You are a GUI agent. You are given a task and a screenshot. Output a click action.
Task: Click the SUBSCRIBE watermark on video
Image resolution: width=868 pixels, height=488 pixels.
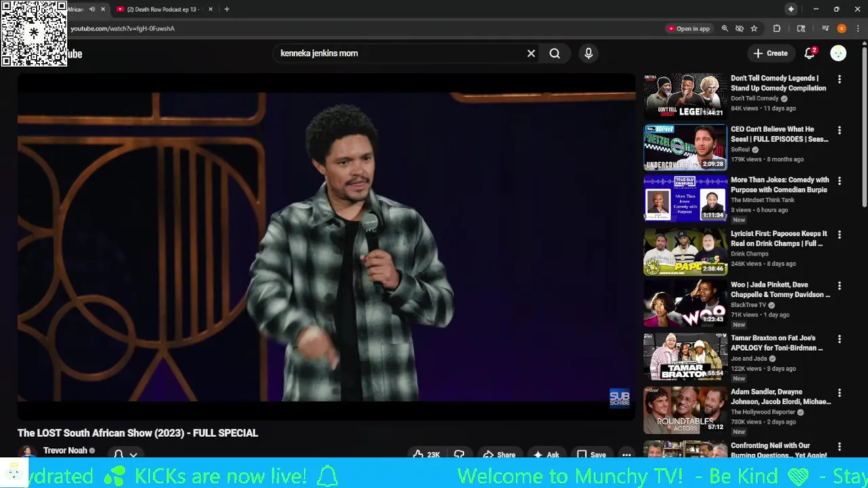pos(619,398)
